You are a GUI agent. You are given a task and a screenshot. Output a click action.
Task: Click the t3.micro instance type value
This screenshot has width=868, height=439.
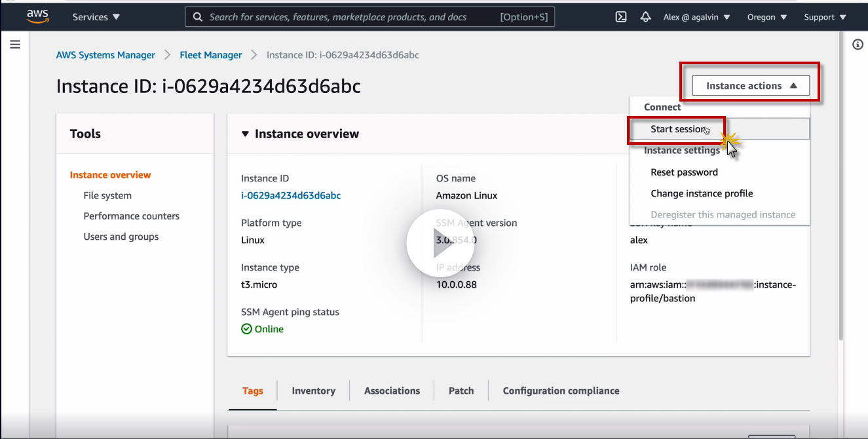click(x=259, y=284)
